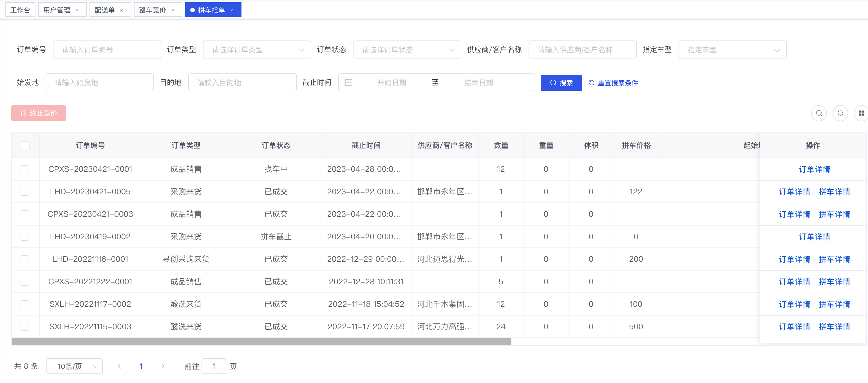This screenshot has height=383, width=868.
Task: Click the 拼车截止 status cell
Action: click(276, 236)
